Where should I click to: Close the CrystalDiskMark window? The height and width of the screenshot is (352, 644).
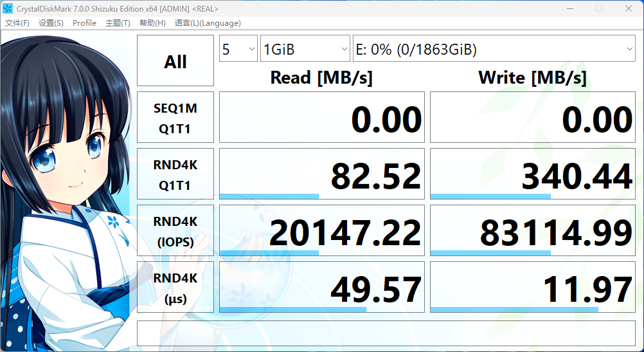[x=628, y=9]
